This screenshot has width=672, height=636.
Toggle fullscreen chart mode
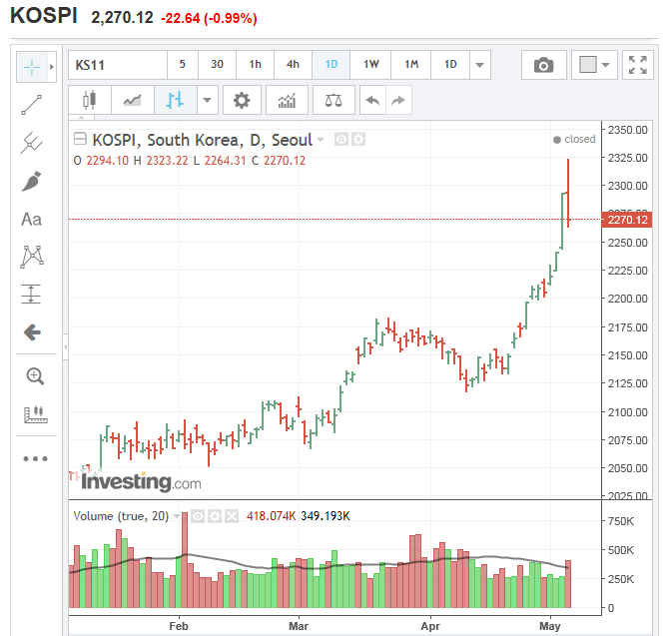(638, 65)
